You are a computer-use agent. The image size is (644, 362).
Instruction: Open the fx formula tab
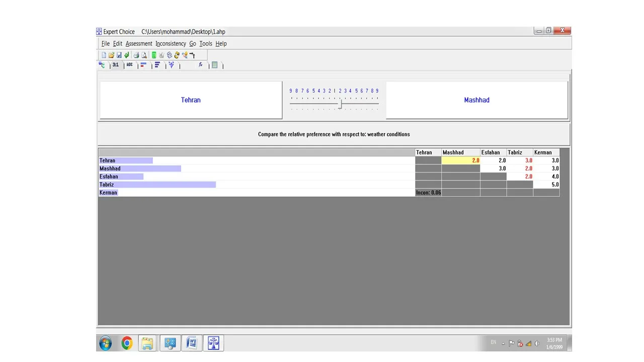[200, 65]
